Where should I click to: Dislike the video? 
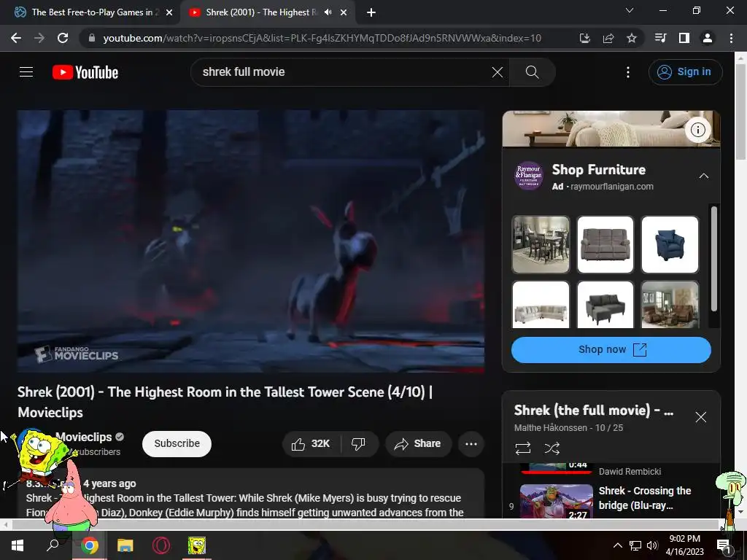358,444
